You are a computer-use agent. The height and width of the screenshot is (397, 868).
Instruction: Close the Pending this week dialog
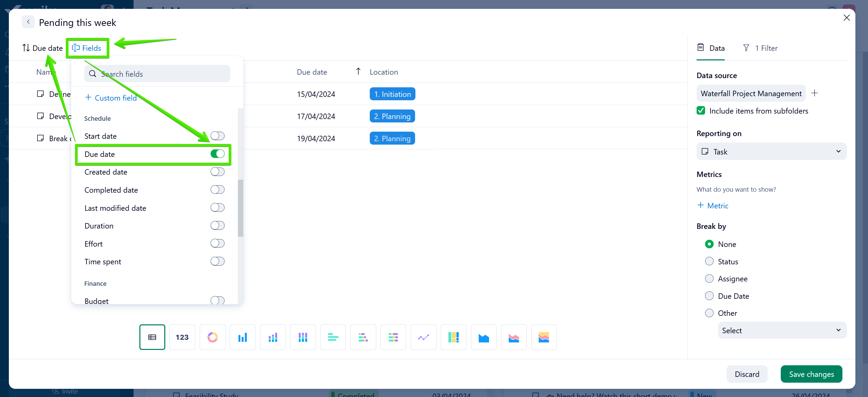(x=847, y=18)
